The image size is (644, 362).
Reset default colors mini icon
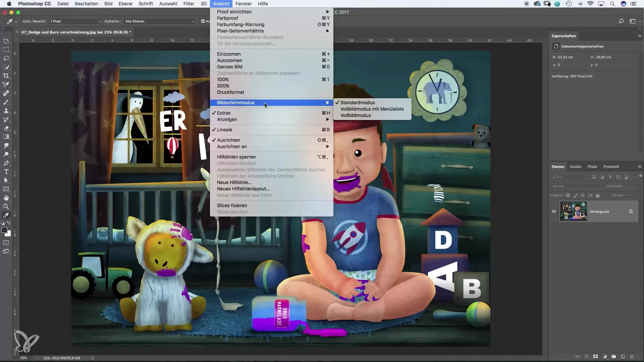click(3, 223)
